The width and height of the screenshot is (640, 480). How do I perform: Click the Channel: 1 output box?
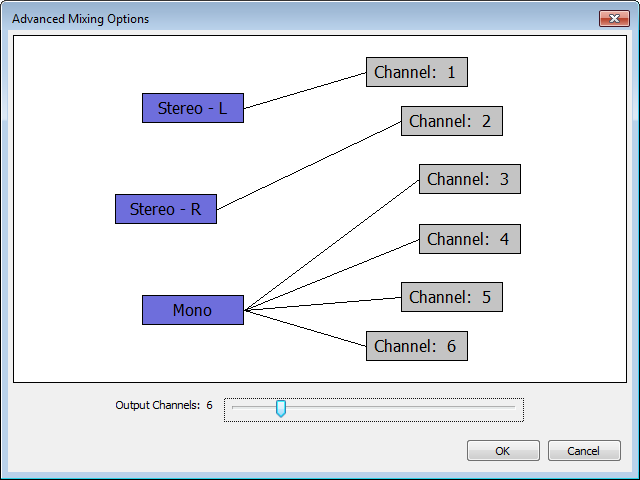[417, 72]
